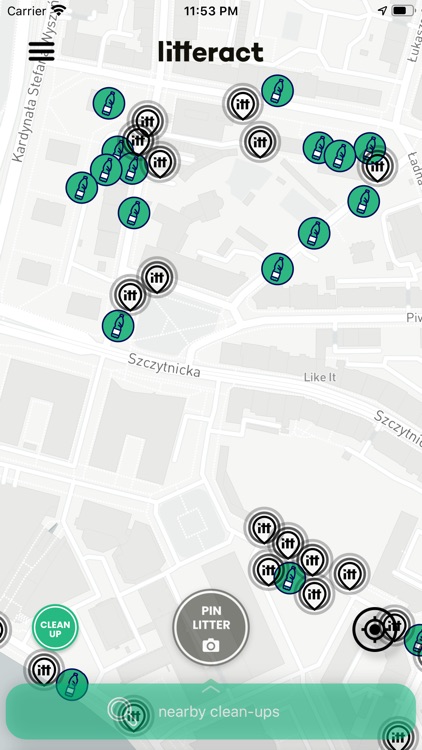Select green bottle marker just above Szczytnicka label
The height and width of the screenshot is (750, 422).
pos(118,326)
